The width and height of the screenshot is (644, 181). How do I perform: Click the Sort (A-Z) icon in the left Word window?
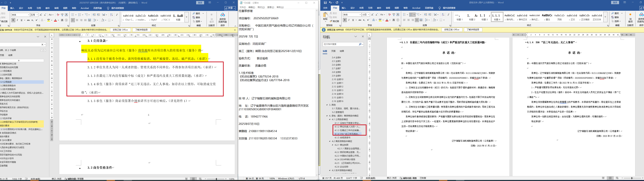click(111, 15)
